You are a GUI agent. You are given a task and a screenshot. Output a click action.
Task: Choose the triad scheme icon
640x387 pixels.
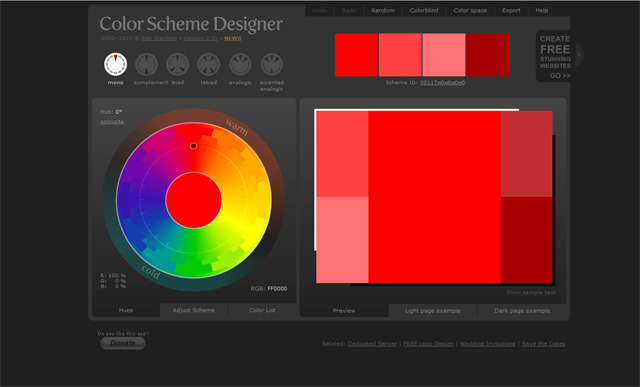pyautogui.click(x=178, y=64)
